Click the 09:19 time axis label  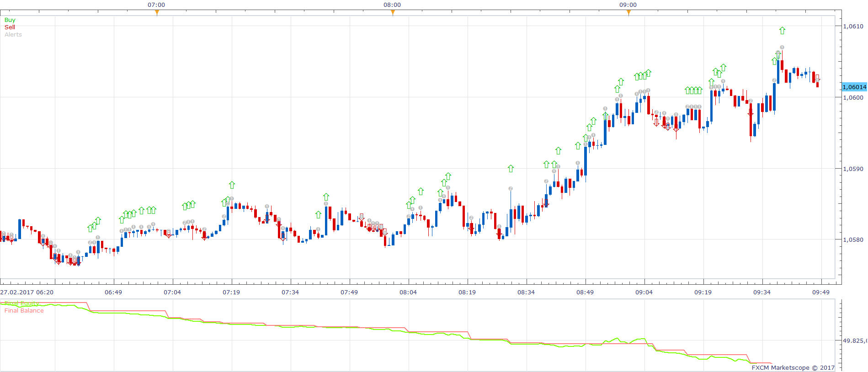click(703, 292)
